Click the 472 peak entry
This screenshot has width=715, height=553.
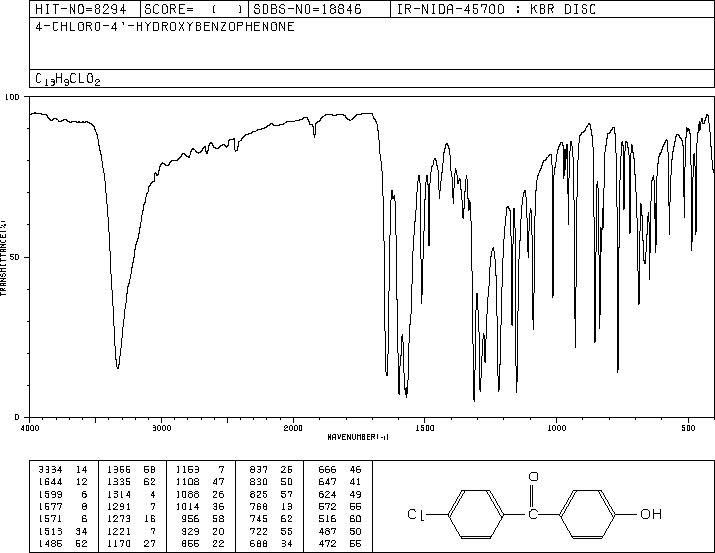pyautogui.click(x=340, y=543)
